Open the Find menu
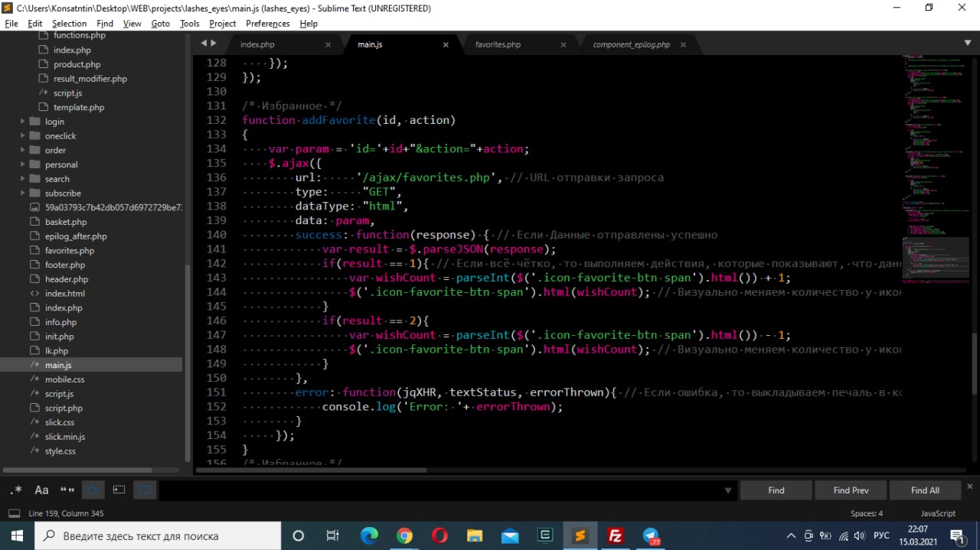The image size is (980, 550). point(105,24)
